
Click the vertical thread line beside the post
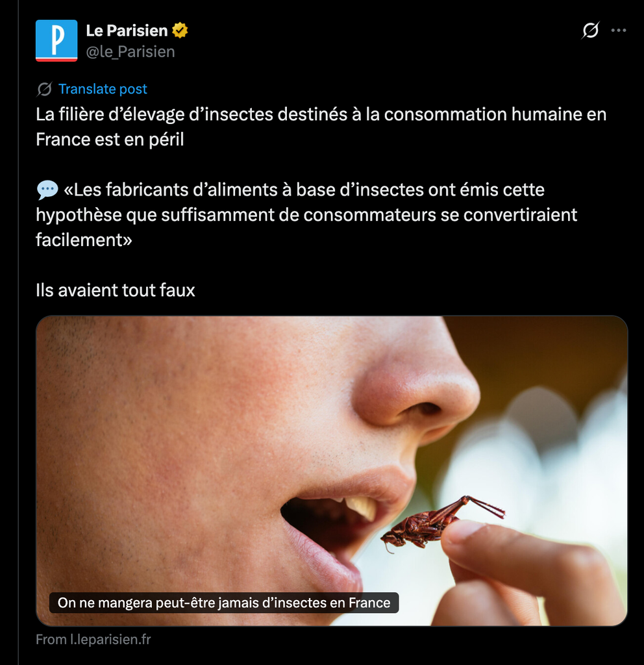click(x=18, y=332)
